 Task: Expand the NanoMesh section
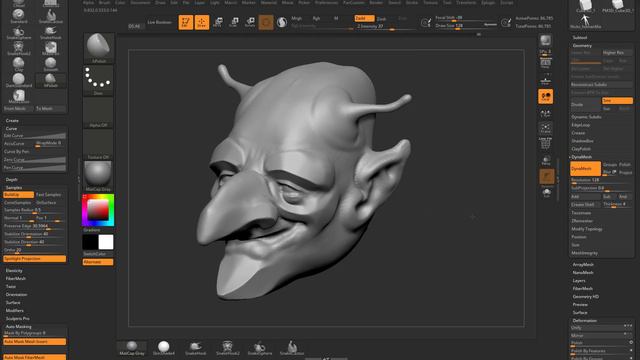click(x=583, y=273)
